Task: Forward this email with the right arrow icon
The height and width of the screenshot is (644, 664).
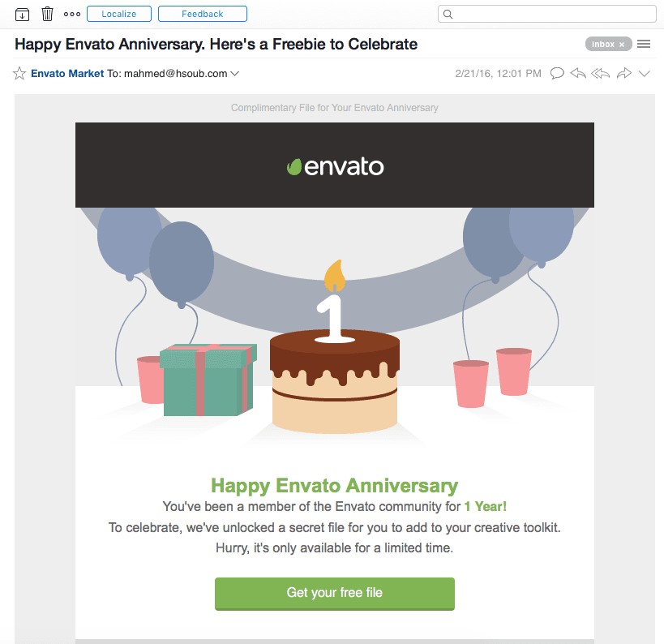Action: 623,74
